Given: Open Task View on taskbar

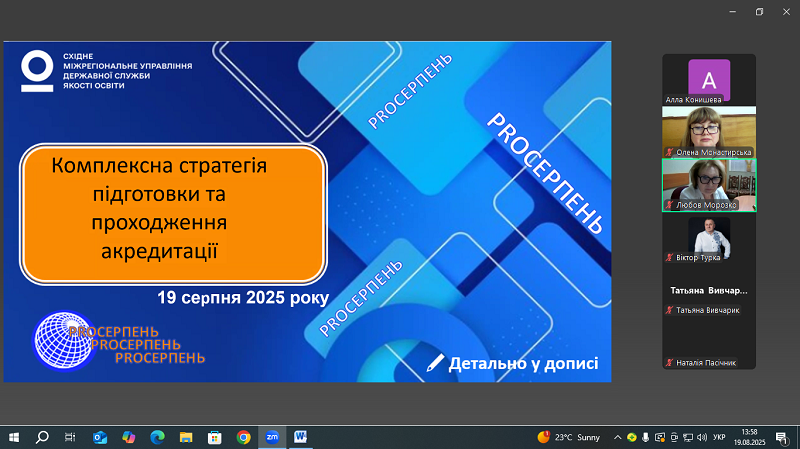Looking at the screenshot, I should coord(70,437).
